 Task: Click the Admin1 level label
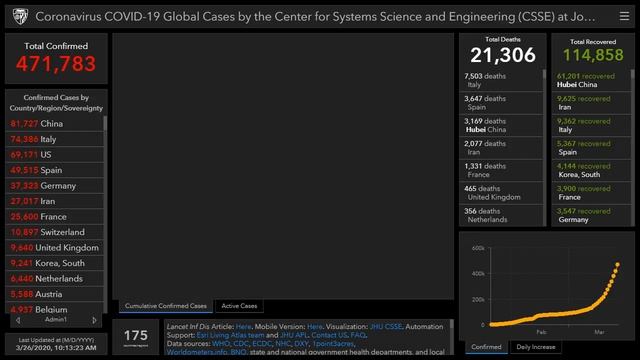(56, 320)
